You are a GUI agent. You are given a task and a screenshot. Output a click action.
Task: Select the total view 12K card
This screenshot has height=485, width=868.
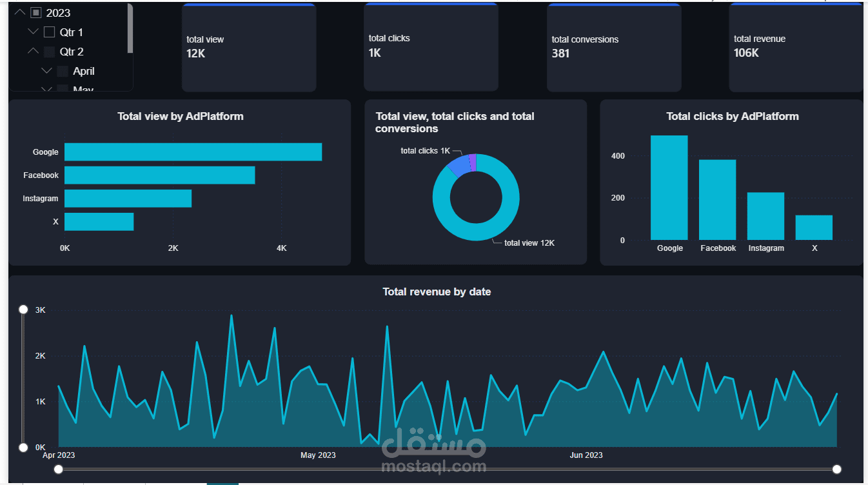(249, 47)
